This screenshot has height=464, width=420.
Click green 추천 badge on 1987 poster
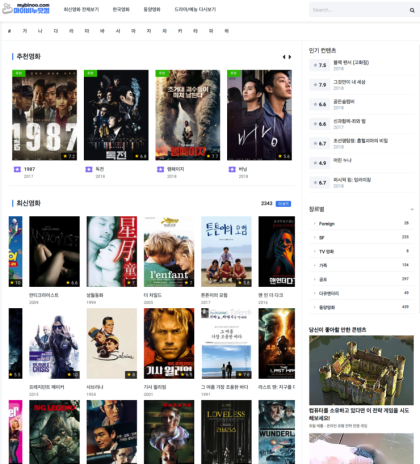(x=19, y=73)
